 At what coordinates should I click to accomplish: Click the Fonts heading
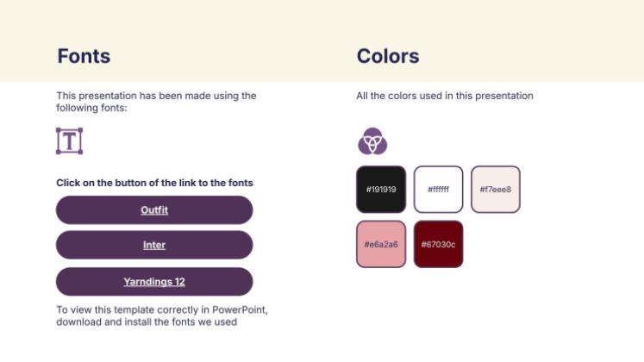84,57
